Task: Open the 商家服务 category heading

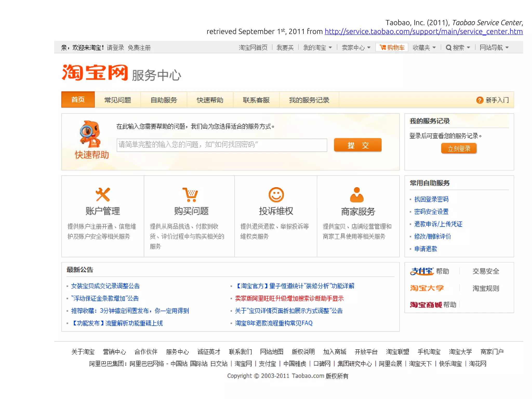Action: click(358, 211)
